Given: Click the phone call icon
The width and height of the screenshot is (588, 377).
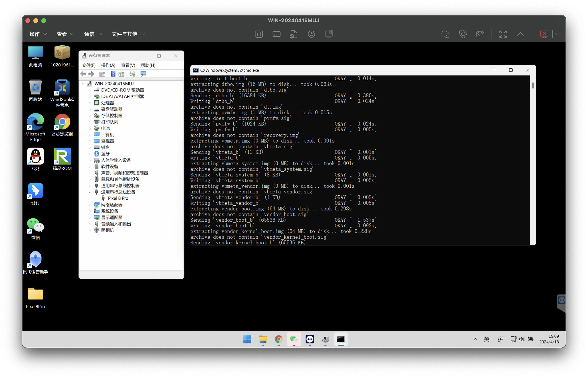Looking at the screenshot, I should tap(463, 34).
